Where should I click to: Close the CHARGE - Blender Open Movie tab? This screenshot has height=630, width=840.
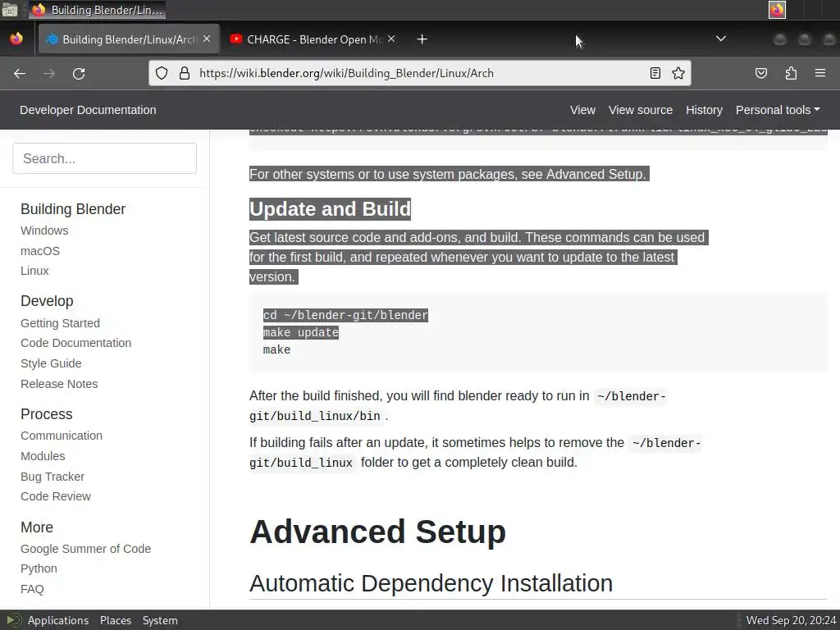click(x=391, y=39)
